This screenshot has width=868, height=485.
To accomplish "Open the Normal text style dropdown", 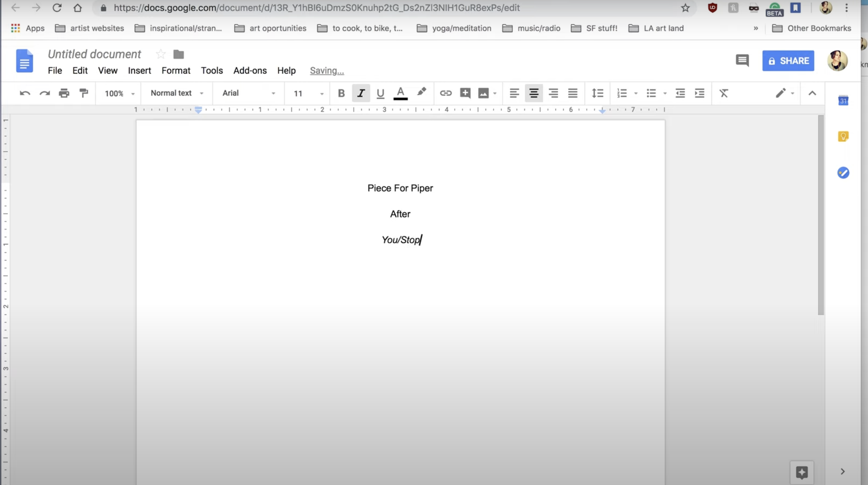I will pyautogui.click(x=176, y=93).
